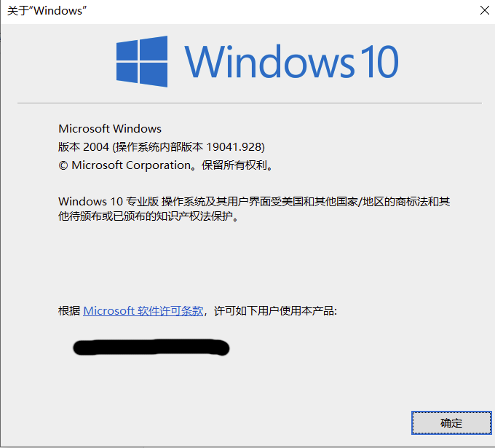Click the Microsoft Corporation copyright text
This screenshot has height=448, width=495.
click(x=131, y=165)
